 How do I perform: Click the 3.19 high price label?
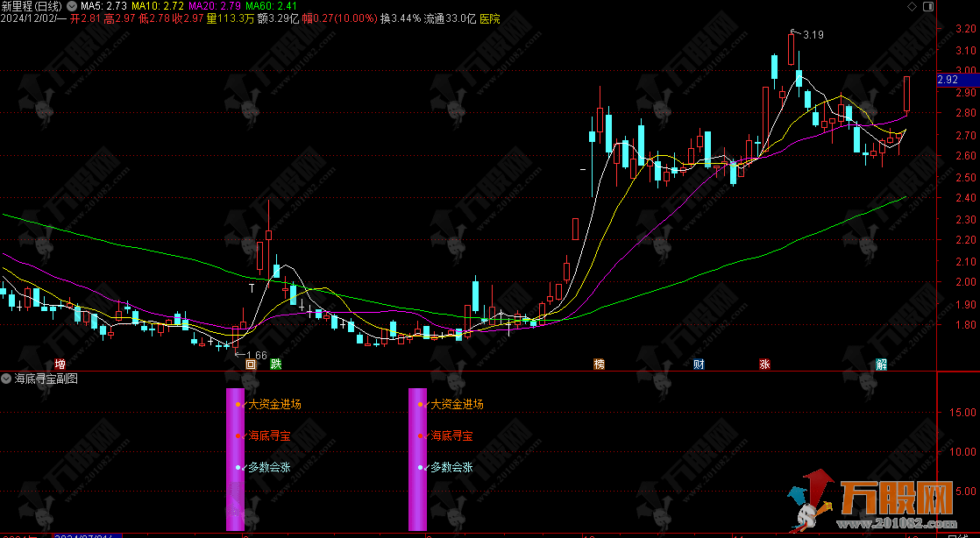pyautogui.click(x=813, y=35)
